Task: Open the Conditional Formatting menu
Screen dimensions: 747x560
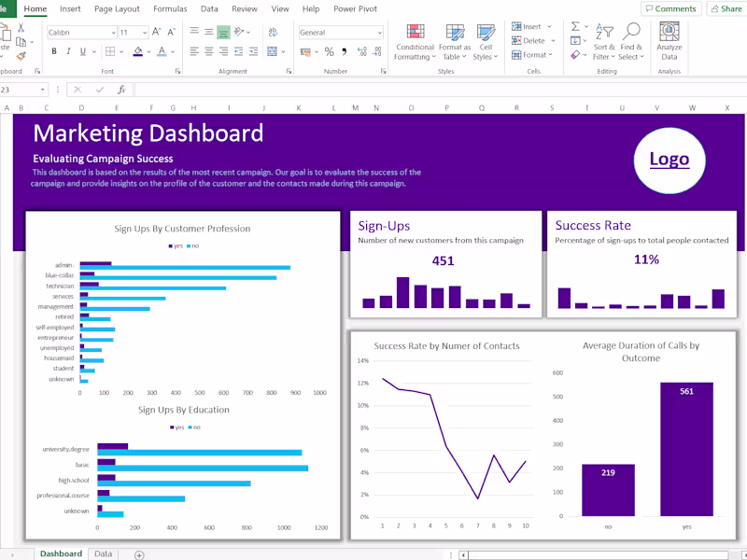Action: [x=415, y=42]
